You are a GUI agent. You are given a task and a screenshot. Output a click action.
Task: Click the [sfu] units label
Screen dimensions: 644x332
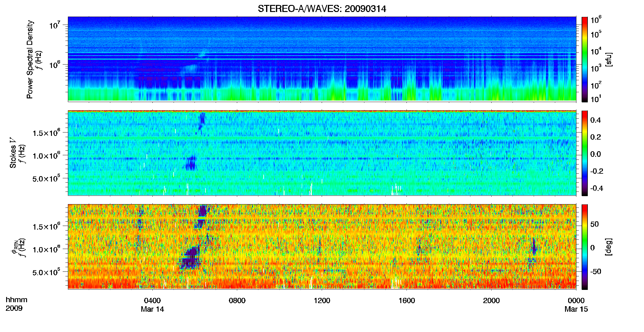(609, 59)
